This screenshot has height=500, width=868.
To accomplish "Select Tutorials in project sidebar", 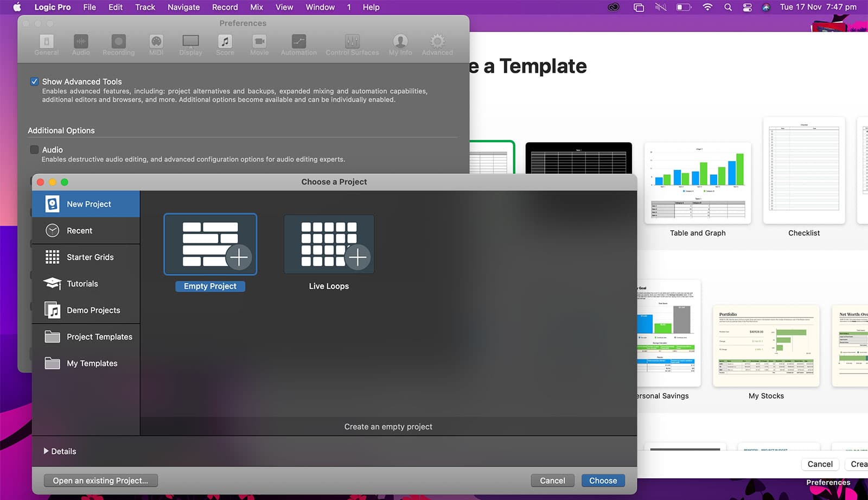I will point(86,284).
